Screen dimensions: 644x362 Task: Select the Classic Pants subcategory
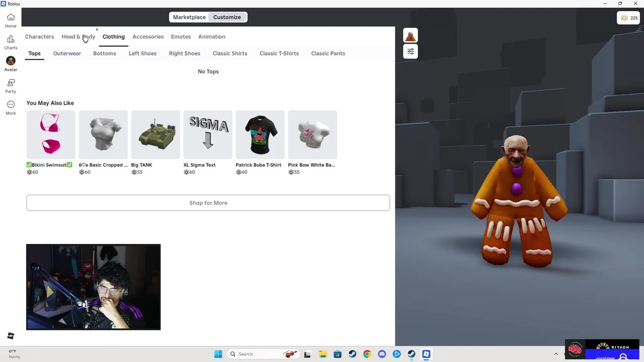(328, 53)
